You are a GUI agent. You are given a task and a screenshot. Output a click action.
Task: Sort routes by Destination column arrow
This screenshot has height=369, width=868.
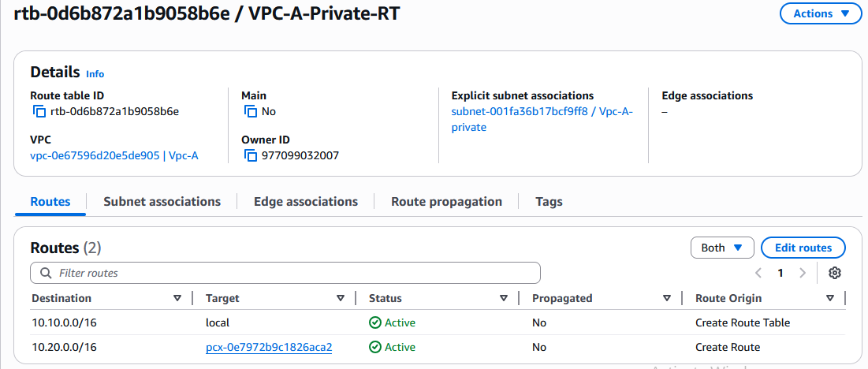coord(177,298)
